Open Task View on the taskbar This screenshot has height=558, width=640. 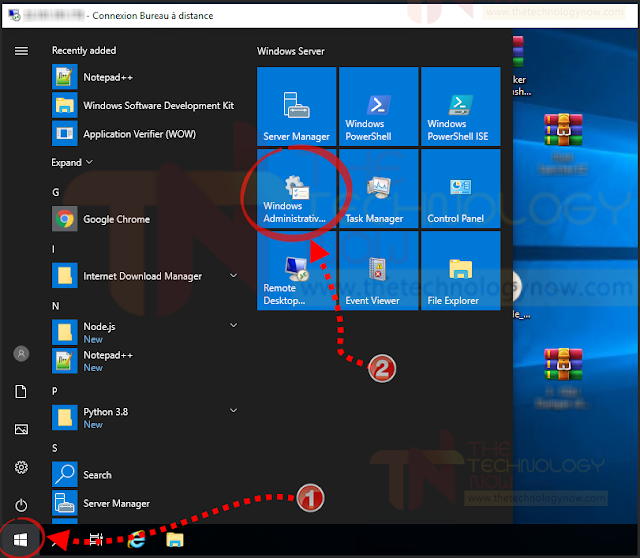(x=96, y=540)
